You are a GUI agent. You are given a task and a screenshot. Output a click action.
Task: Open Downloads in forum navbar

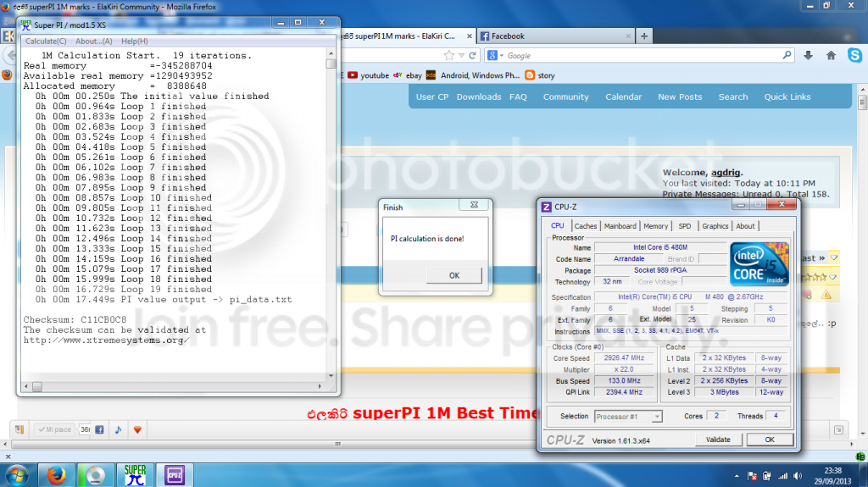tap(479, 97)
